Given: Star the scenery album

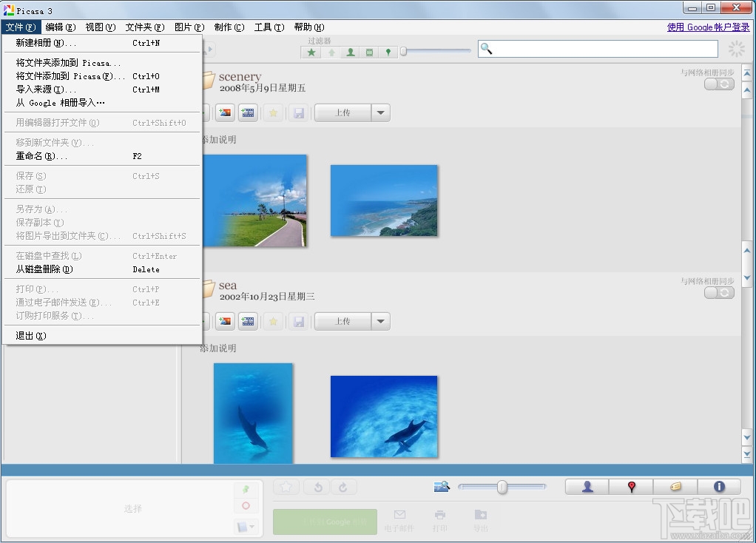Looking at the screenshot, I should [x=274, y=112].
